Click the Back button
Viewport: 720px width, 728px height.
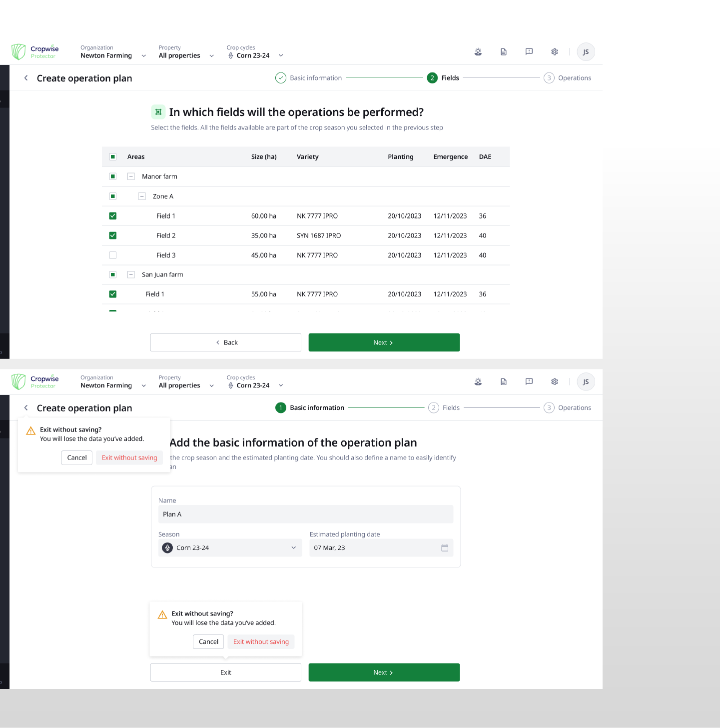pyautogui.click(x=226, y=342)
